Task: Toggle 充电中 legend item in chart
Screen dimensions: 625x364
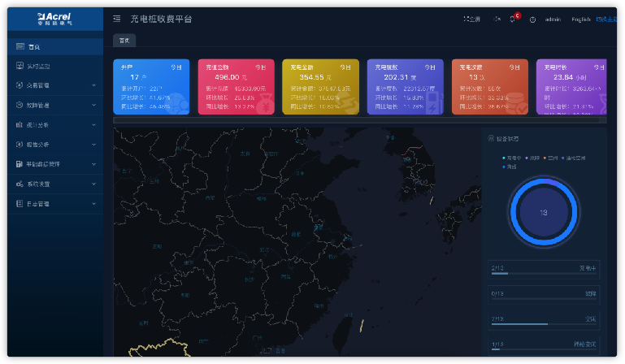Action: (x=514, y=158)
